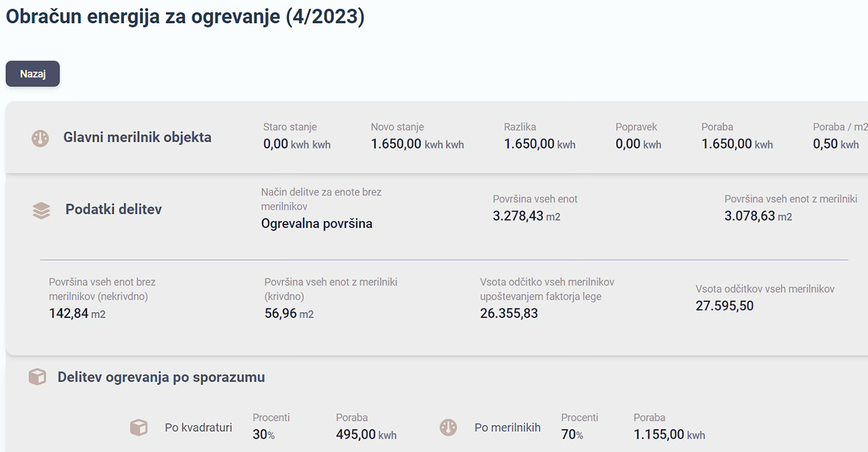Screen dimensions: 868x452
Task: Click the 3.078,63 m2 area with meters value
Action: coord(758,216)
